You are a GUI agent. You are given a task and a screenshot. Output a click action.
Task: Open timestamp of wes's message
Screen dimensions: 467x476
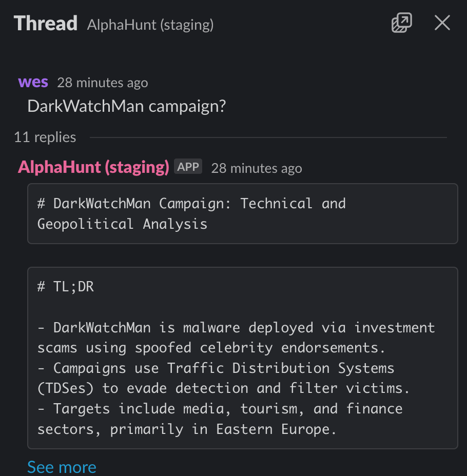[103, 83]
